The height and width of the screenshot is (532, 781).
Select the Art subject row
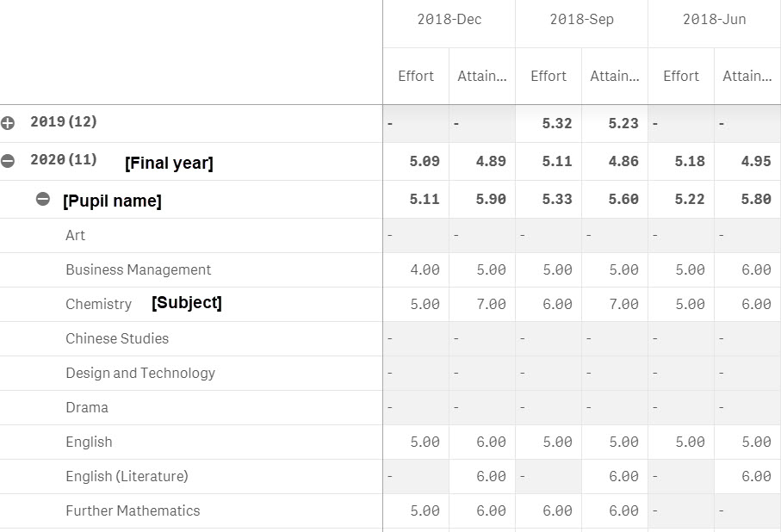[75, 235]
